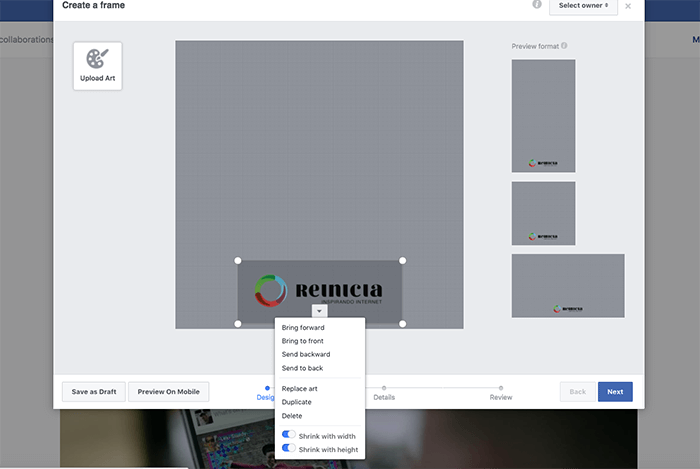Choose Bring forward from context menu

click(303, 328)
